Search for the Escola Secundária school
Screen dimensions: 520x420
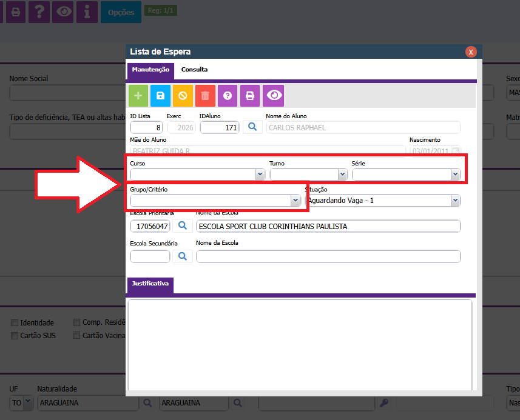point(182,256)
